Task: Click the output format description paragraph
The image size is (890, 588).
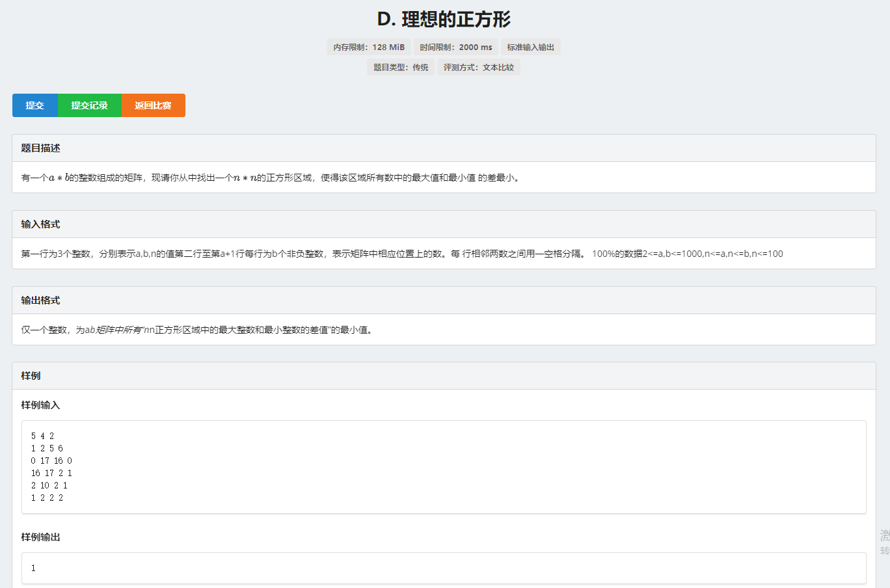Action: [197, 330]
